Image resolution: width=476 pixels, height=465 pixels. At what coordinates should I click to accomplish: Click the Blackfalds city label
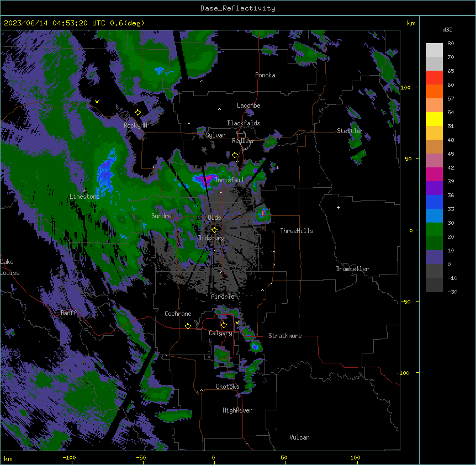point(244,123)
